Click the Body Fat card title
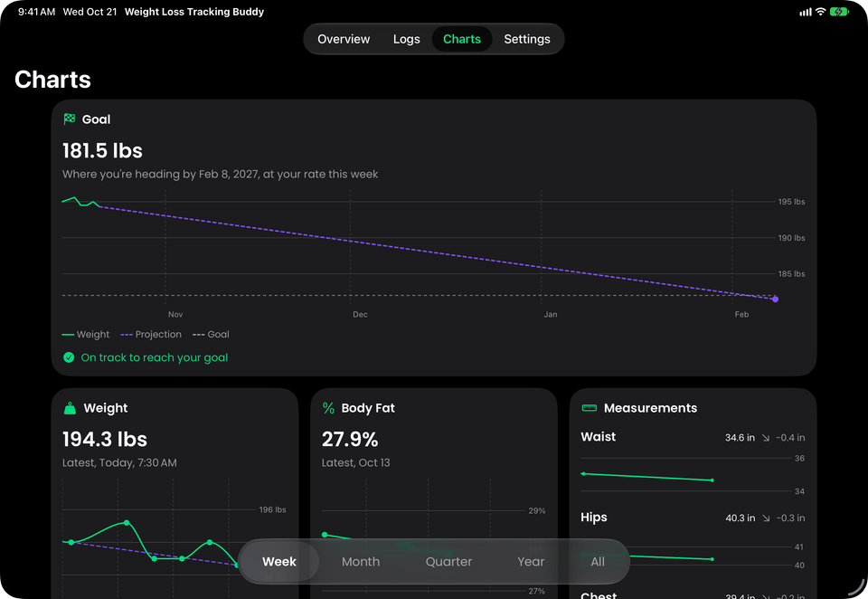Screen dimensions: 868x599 coord(368,408)
